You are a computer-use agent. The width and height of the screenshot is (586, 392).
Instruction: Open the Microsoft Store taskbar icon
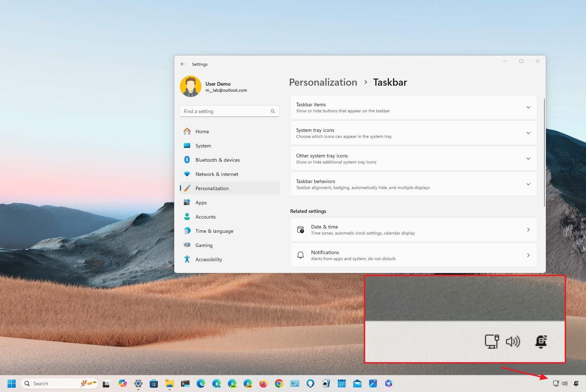(154, 383)
